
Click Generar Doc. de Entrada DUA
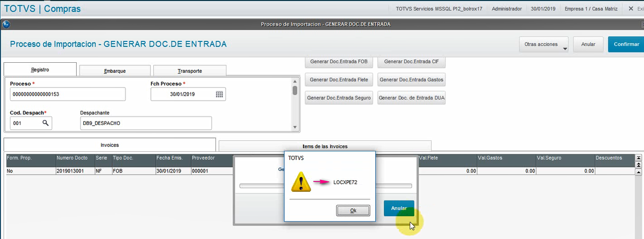click(x=412, y=98)
